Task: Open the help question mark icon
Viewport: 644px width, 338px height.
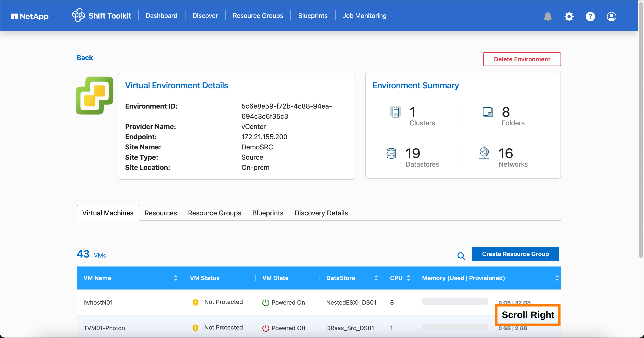Action: tap(590, 16)
